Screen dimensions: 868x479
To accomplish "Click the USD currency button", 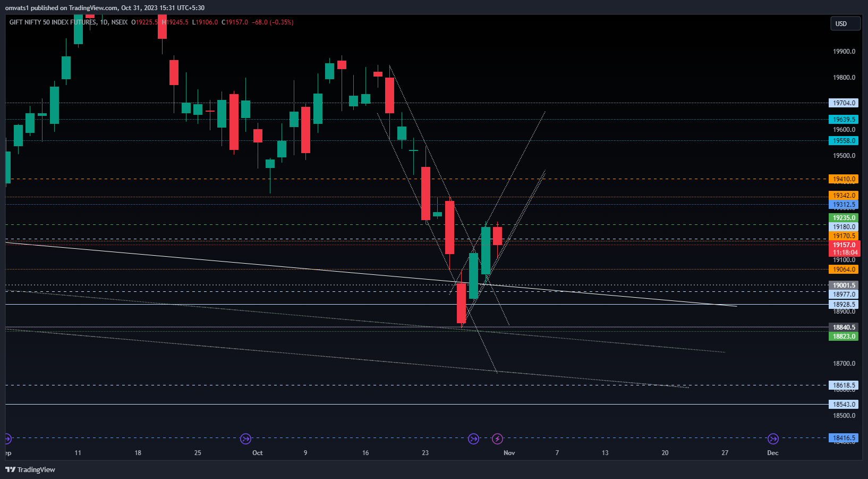I will 845,23.
